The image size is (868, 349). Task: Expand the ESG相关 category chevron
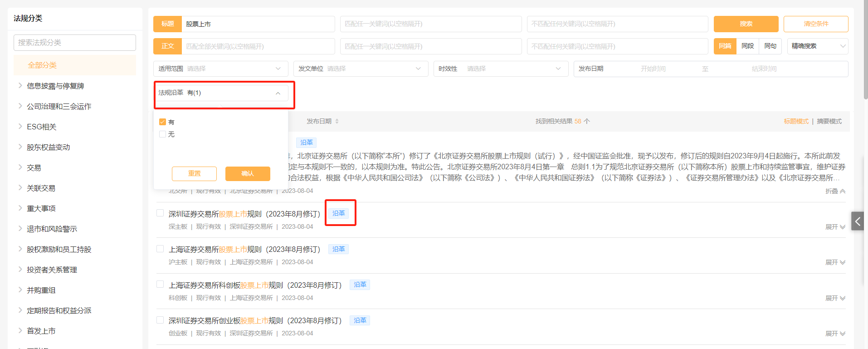[x=20, y=126]
